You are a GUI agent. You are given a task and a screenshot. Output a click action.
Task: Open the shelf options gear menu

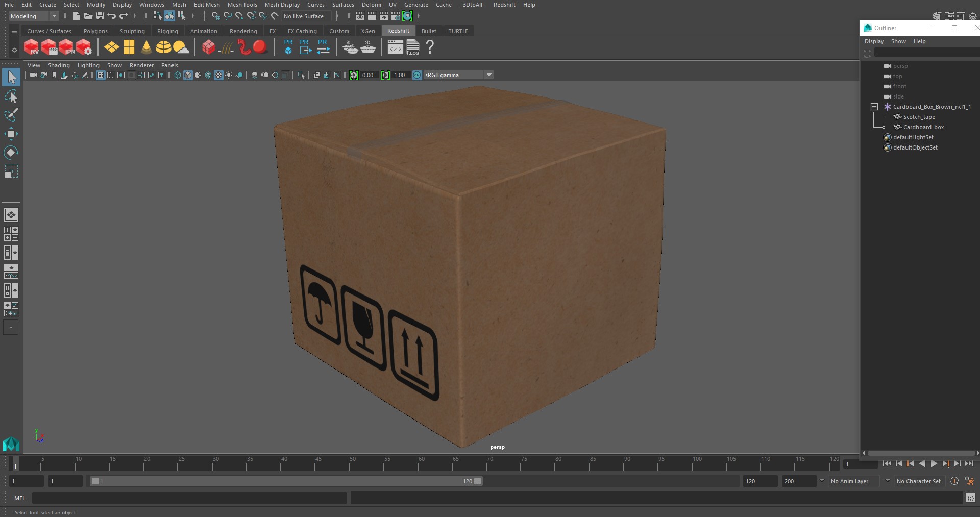[x=14, y=50]
